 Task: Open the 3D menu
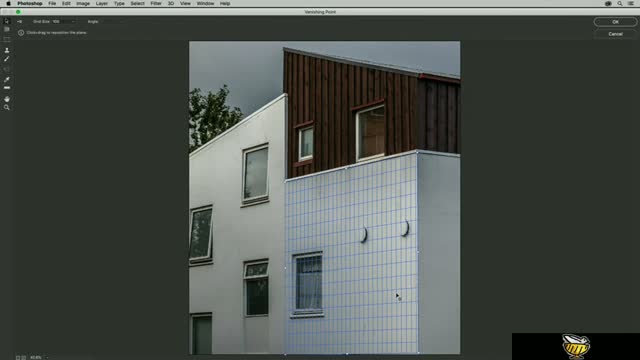[x=171, y=3]
